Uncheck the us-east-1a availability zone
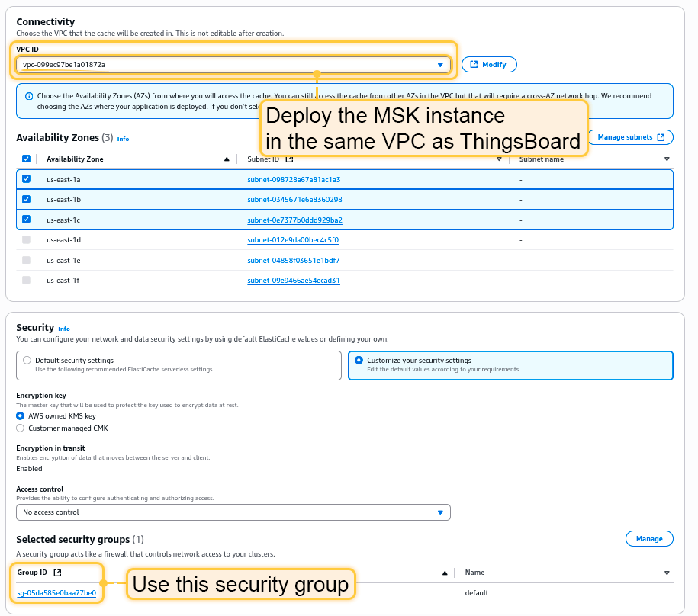This screenshot has height=616, width=698. coord(27,179)
